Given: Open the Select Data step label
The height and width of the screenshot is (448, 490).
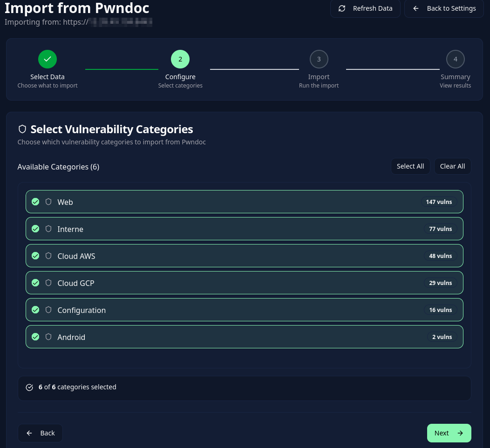Looking at the screenshot, I should tap(48, 77).
